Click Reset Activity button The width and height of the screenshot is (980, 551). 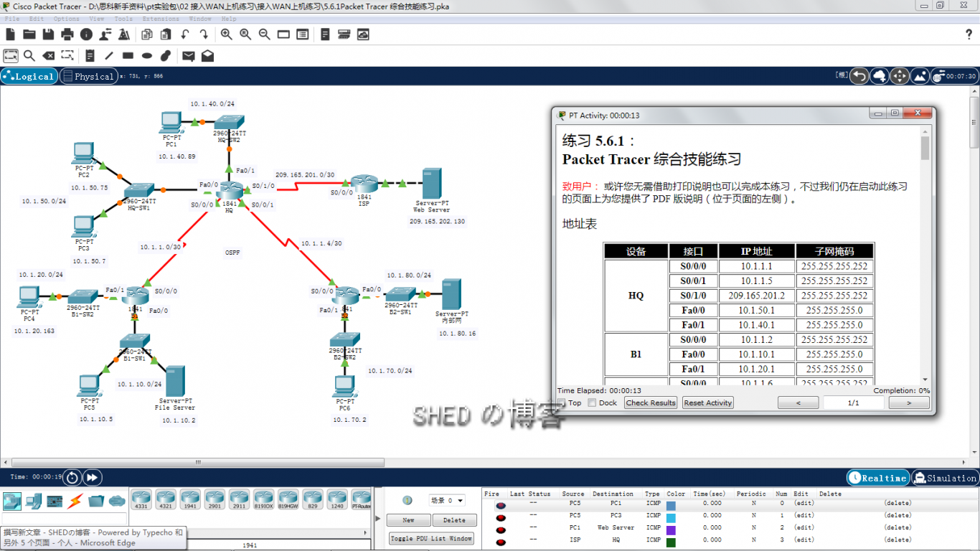(x=708, y=402)
